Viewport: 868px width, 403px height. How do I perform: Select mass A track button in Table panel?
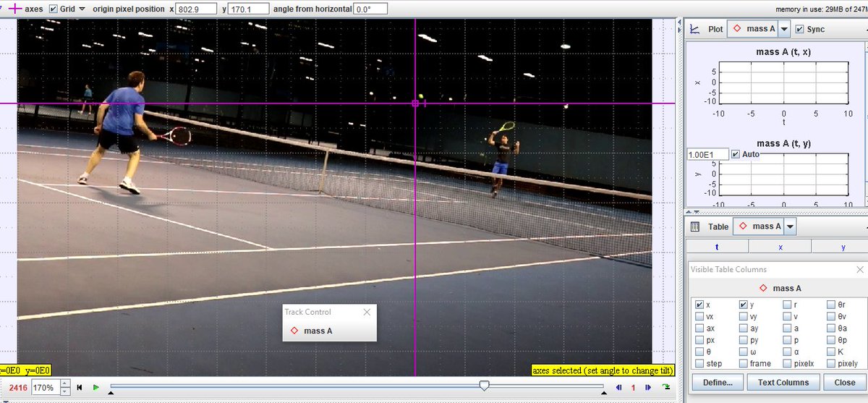(x=759, y=226)
